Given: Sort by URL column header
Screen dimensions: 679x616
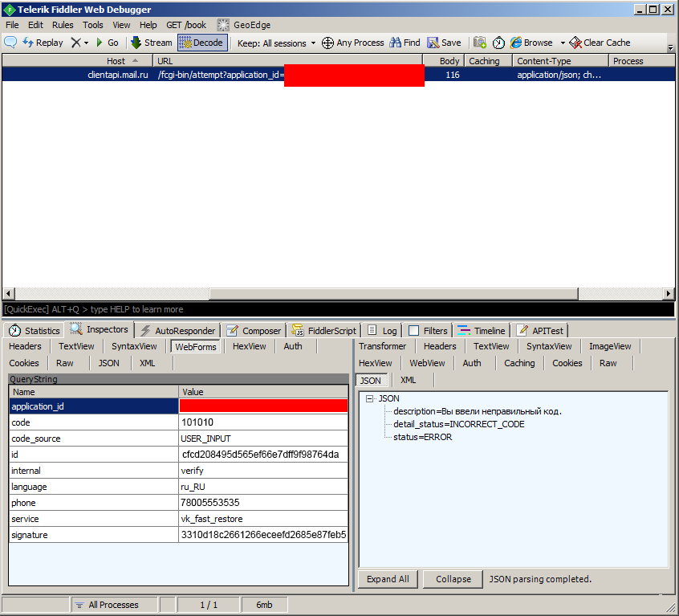Looking at the screenshot, I should coord(287,61).
